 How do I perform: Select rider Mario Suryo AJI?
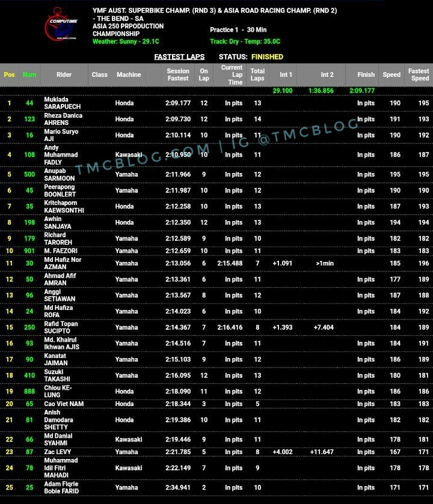pos(61,135)
